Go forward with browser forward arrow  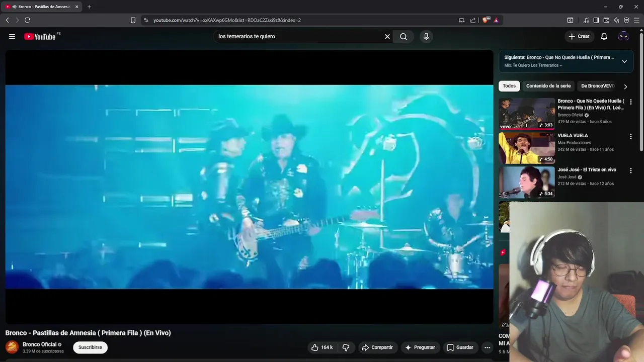tap(17, 20)
